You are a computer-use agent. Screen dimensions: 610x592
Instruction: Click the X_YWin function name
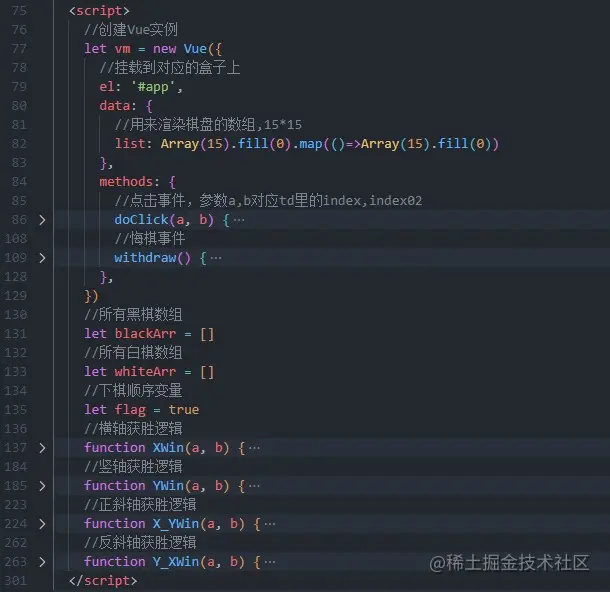coord(176,524)
